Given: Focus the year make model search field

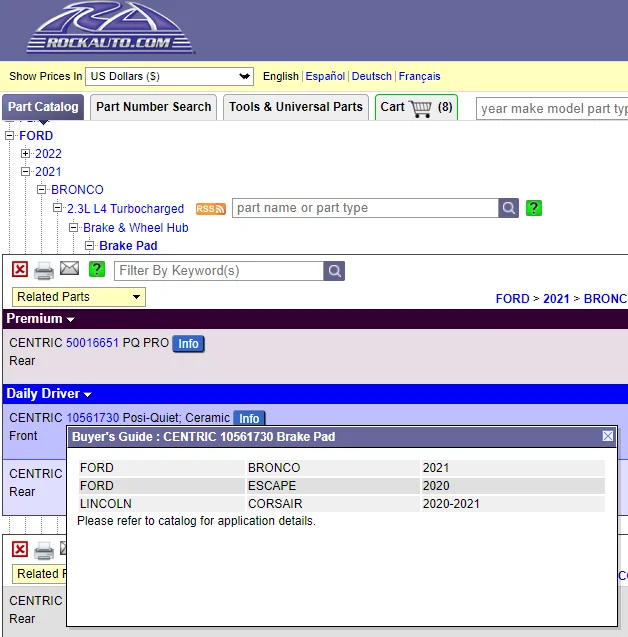Looking at the screenshot, I should 552,108.
